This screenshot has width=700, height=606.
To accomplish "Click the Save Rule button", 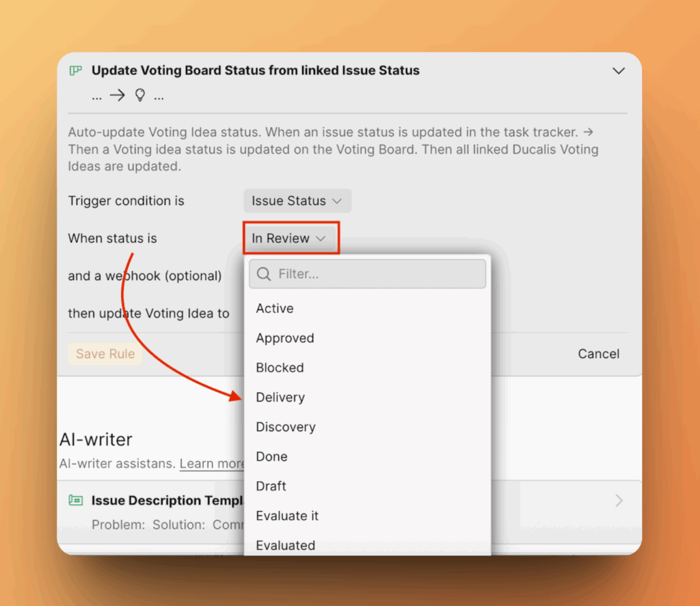I will [105, 353].
